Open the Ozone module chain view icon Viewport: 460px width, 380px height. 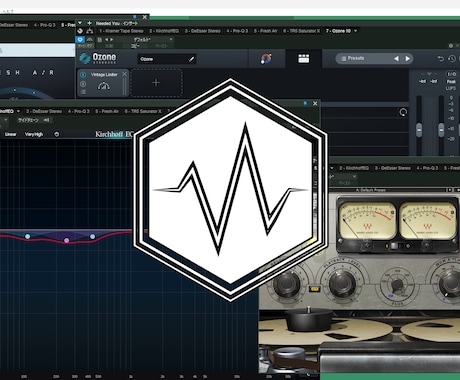(x=303, y=59)
